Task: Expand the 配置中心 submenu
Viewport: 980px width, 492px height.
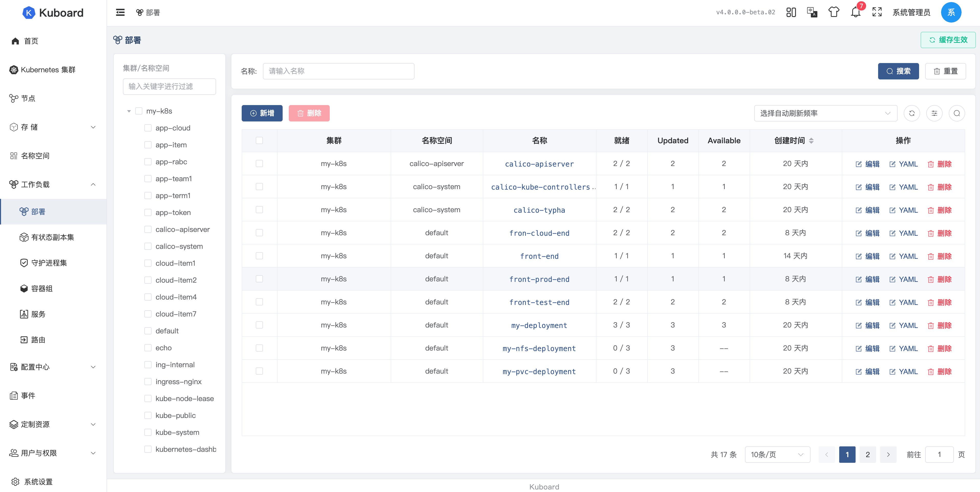Action: pos(53,367)
